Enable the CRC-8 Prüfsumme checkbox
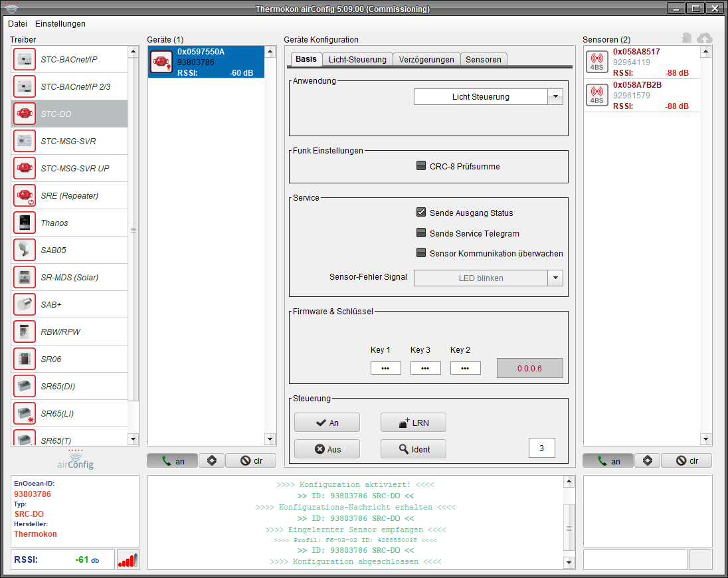Screen dimensions: 728x578 [x=420, y=166]
